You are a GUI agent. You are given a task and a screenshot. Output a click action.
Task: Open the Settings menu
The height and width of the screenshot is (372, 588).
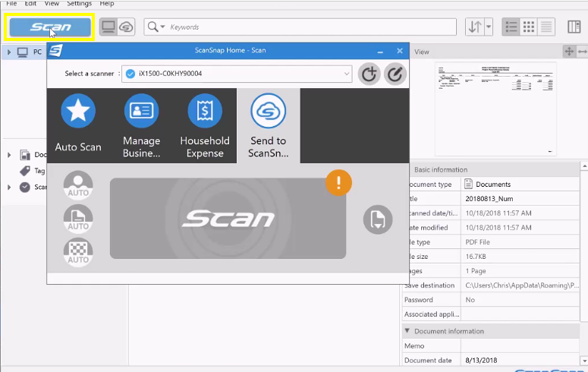[x=80, y=3]
